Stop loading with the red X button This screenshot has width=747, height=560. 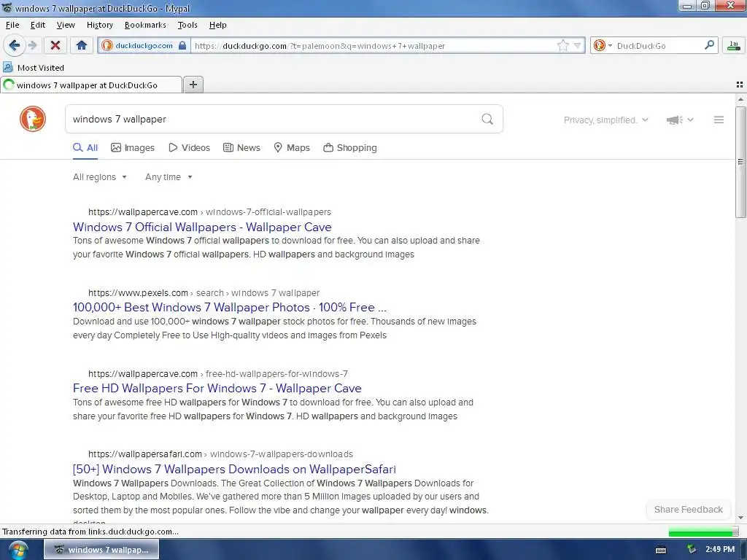[x=55, y=46]
